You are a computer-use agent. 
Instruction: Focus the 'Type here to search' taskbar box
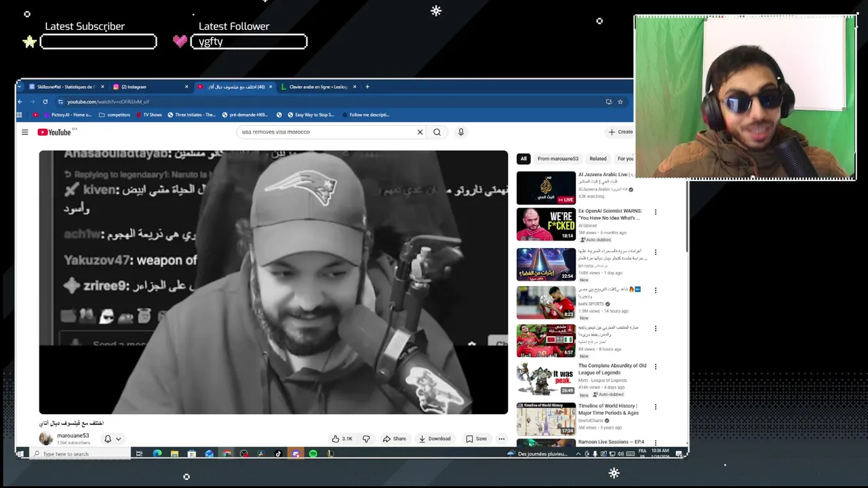(81, 453)
